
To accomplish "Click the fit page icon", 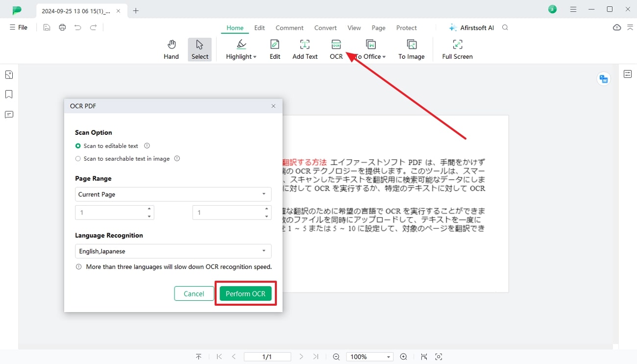I will (439, 357).
